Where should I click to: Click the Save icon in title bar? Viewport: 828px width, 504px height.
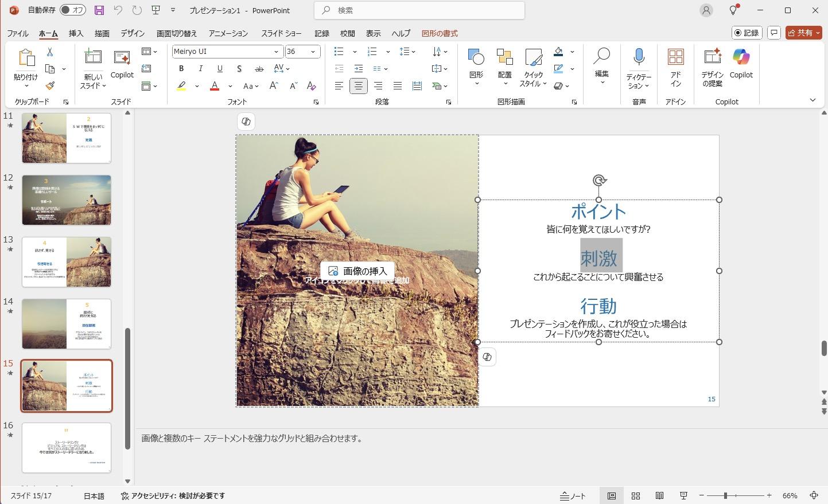99,10
